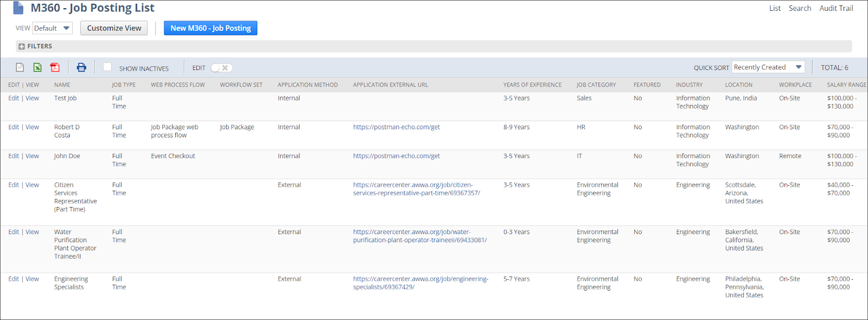The image size is (868, 320).
Task: Open the Quick Sort dropdown
Action: click(768, 67)
